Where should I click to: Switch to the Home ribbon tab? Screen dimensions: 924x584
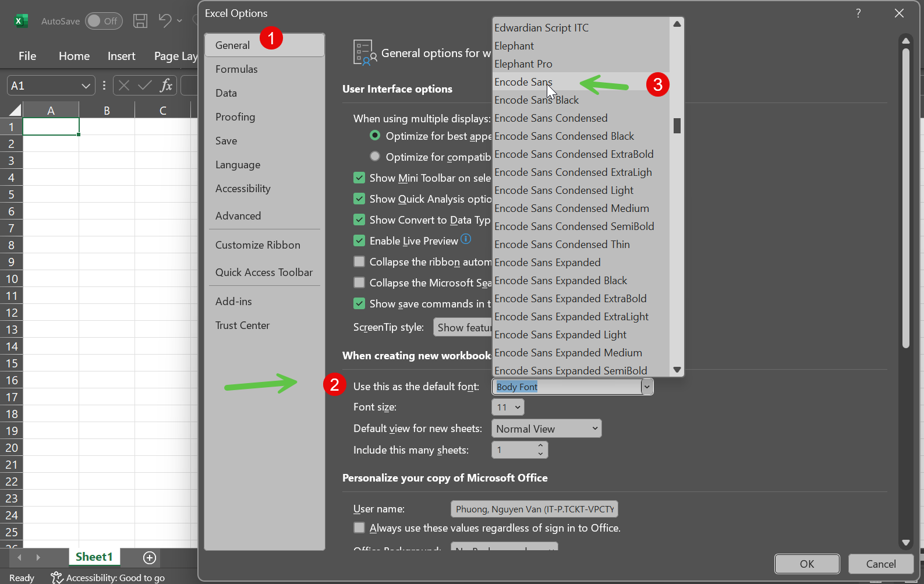74,56
